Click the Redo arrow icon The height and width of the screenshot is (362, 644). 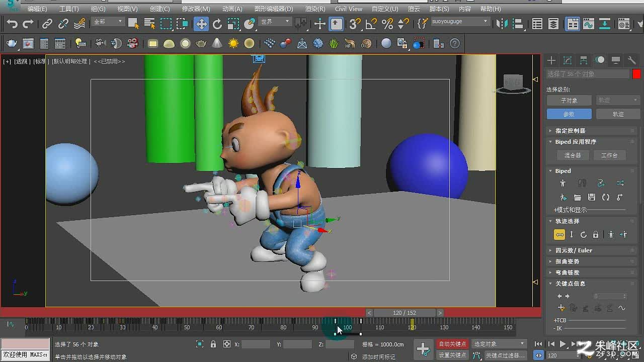click(x=28, y=24)
